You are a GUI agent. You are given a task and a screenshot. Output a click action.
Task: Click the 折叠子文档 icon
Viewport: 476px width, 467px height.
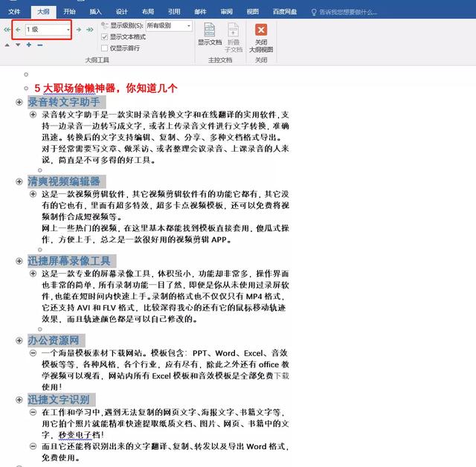[233, 30]
